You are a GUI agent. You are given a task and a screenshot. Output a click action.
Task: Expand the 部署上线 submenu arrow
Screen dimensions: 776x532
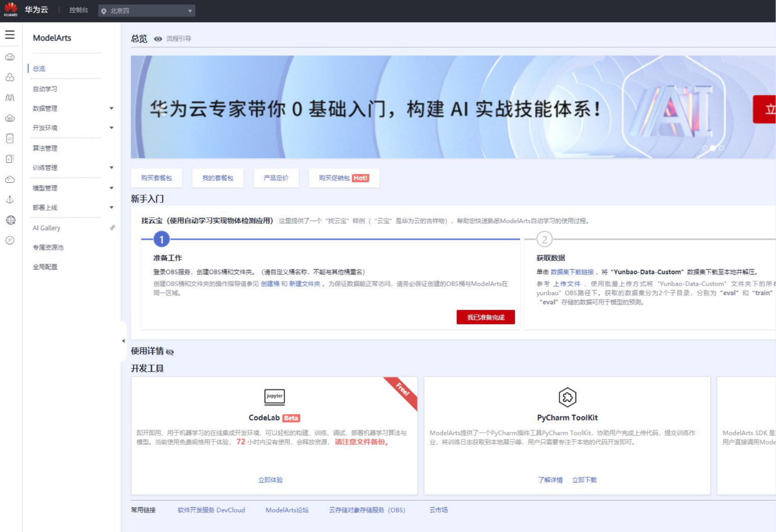pos(112,208)
